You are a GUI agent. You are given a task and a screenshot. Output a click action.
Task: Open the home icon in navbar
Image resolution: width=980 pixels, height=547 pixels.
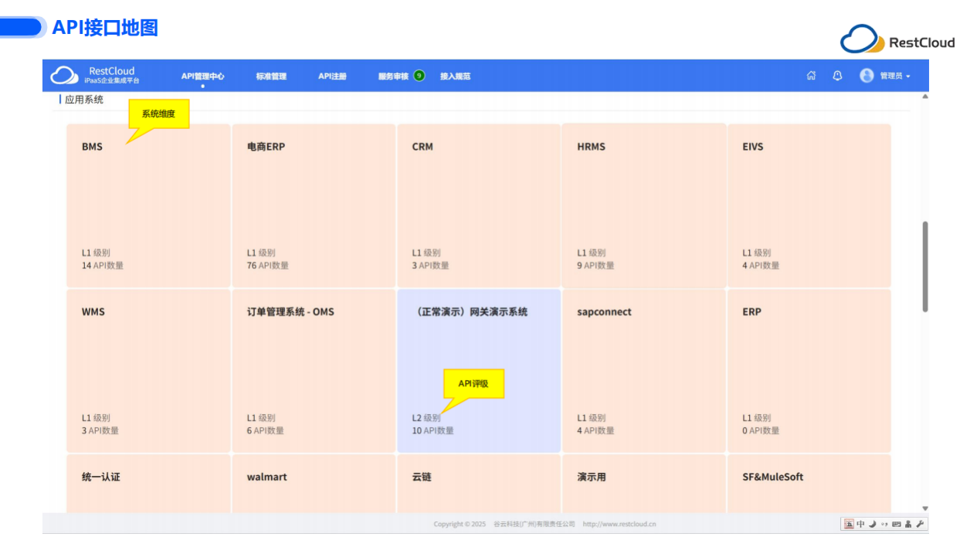pyautogui.click(x=811, y=76)
